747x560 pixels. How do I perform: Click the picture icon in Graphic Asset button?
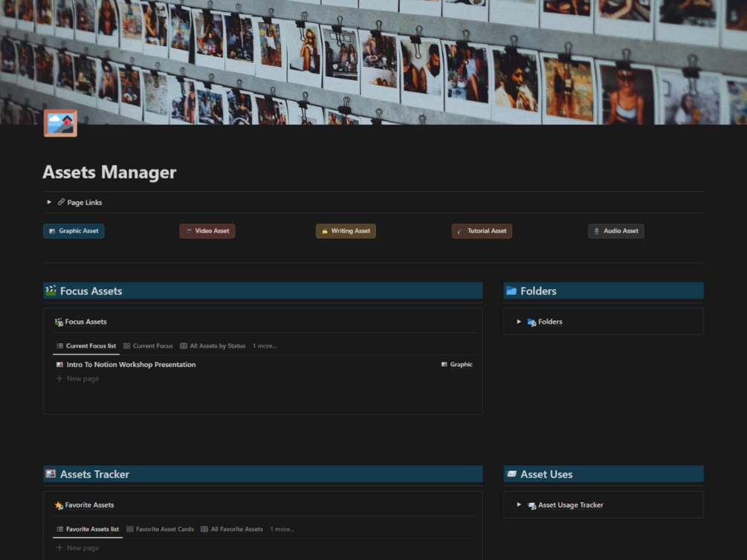(52, 231)
